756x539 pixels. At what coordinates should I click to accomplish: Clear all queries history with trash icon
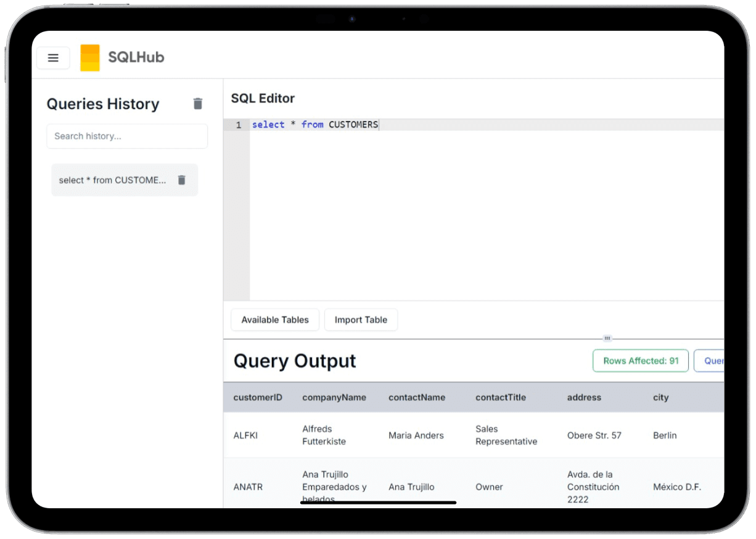pos(198,104)
